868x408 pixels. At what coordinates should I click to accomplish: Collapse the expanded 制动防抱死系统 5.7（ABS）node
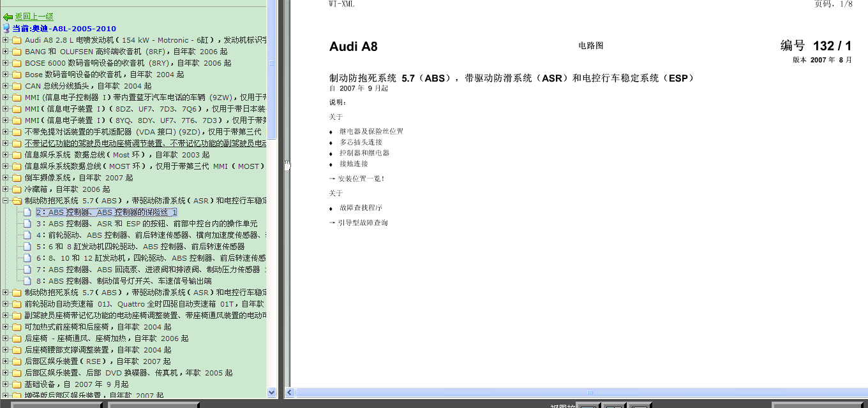[6, 201]
